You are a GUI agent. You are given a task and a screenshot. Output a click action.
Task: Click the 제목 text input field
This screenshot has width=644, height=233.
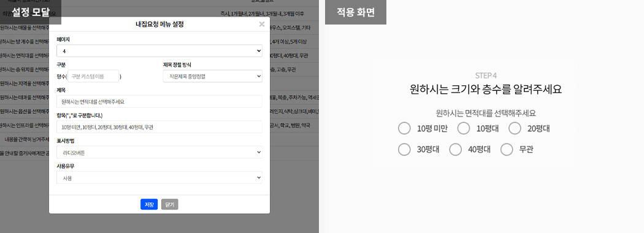[x=159, y=102]
